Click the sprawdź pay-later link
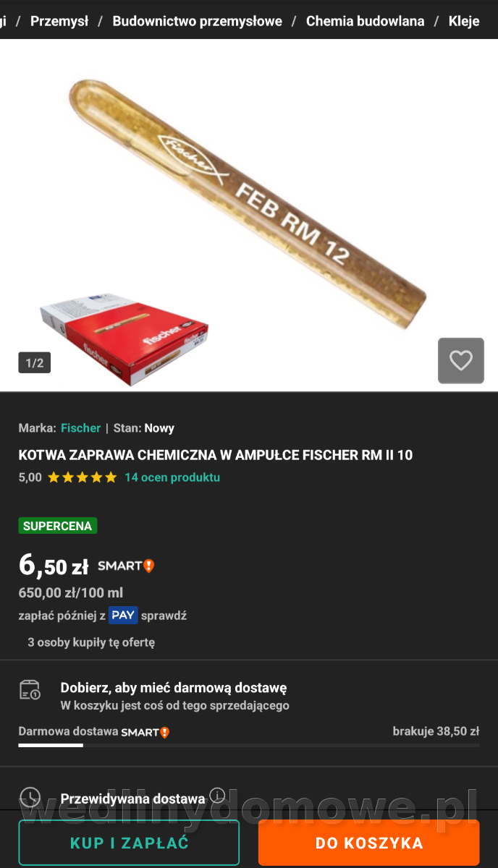Screen dimensions: 498x868 [164, 616]
